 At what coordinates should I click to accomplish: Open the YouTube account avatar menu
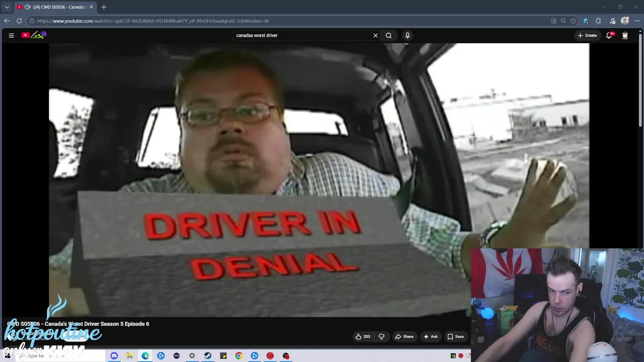coord(625,35)
